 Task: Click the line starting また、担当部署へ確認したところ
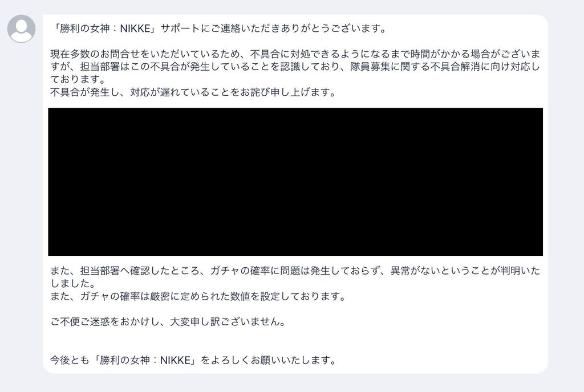pyautogui.click(x=295, y=271)
